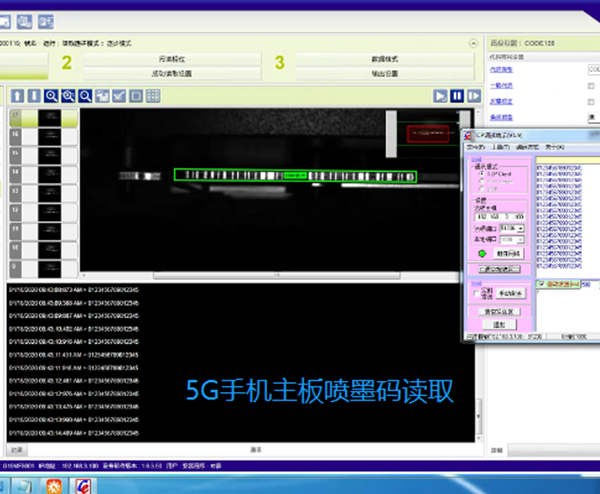This screenshot has width=600, height=494.
Task: Enable the checkbox beside 手动发送 button
Action: pyautogui.click(x=476, y=292)
